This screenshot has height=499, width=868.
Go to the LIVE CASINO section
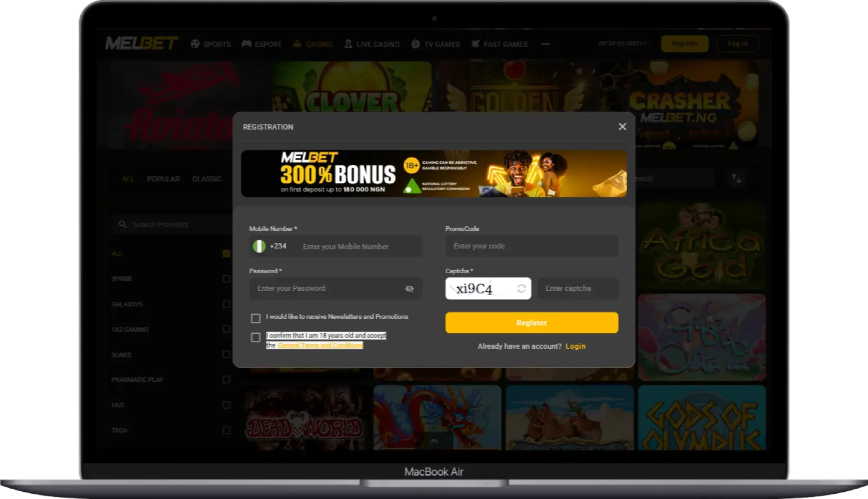pos(372,44)
